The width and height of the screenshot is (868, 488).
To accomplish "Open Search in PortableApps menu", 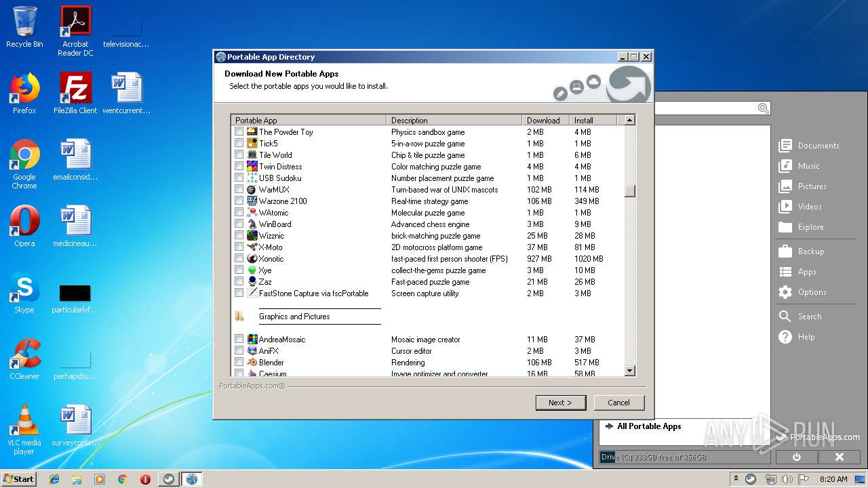I will (x=800, y=317).
